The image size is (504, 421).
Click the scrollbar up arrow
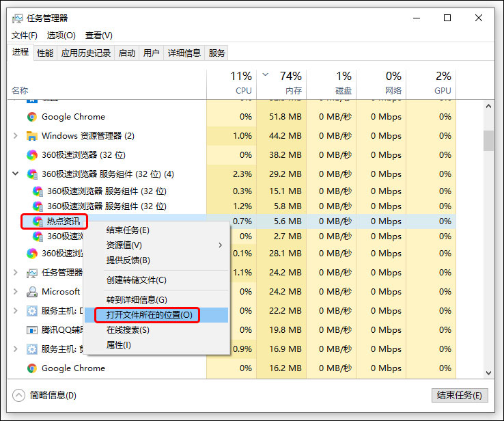click(x=488, y=106)
